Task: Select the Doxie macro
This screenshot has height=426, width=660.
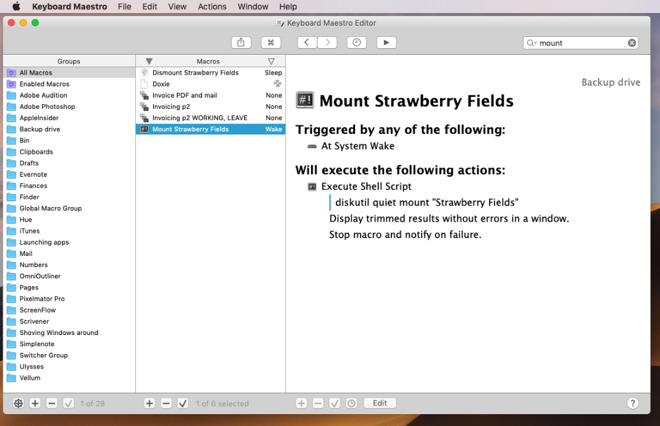Action: tap(210, 84)
